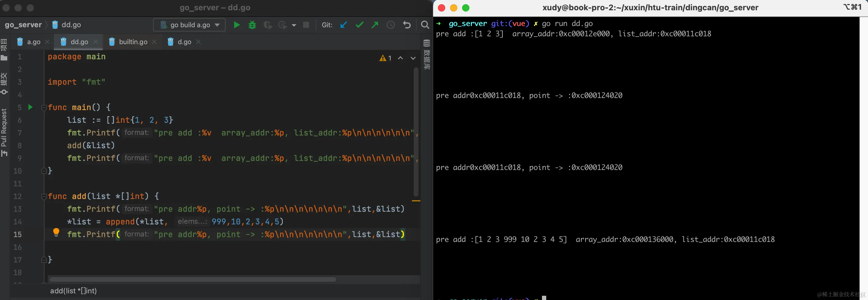Close the a.go tab

pos(47,42)
